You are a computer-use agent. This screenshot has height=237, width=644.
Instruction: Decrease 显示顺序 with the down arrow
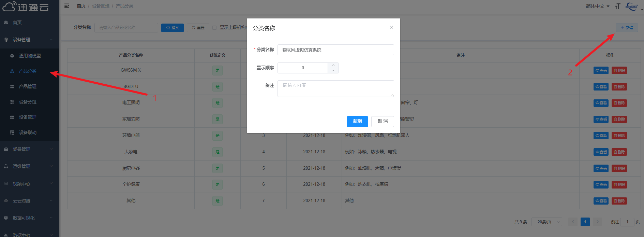(x=333, y=70)
